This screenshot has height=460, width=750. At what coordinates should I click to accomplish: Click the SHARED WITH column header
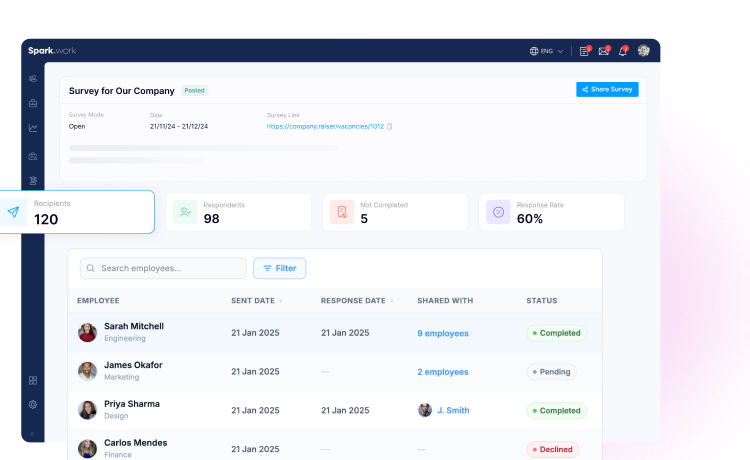pos(445,301)
